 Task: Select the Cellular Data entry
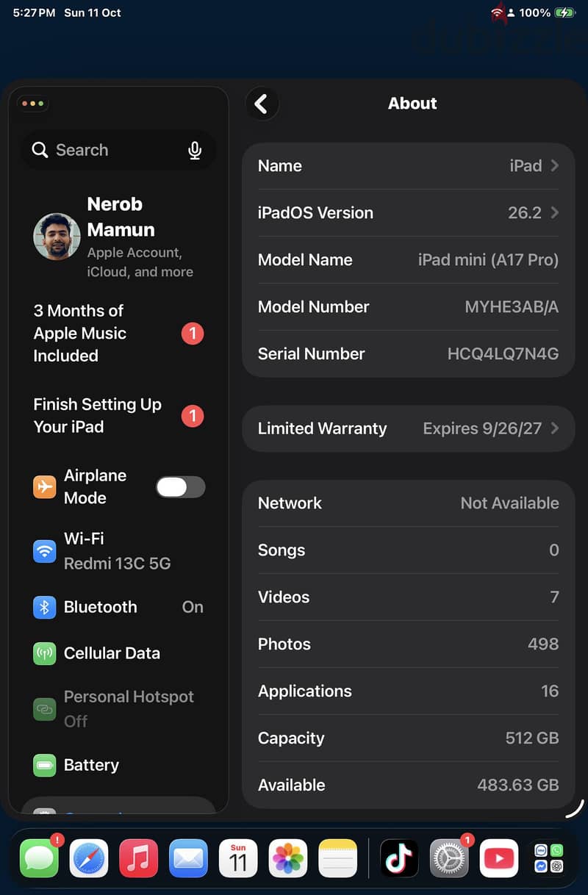click(118, 653)
